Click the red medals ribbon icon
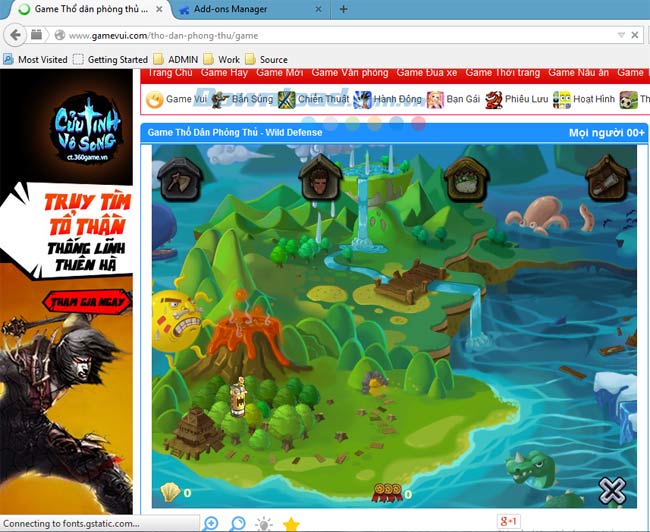This screenshot has width=650, height=532. (x=388, y=493)
